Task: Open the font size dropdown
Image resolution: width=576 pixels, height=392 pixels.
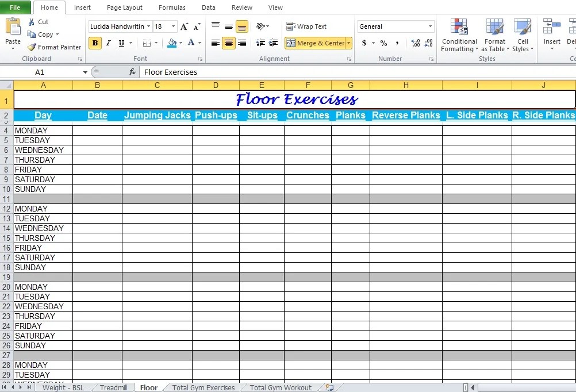Action: point(172,26)
